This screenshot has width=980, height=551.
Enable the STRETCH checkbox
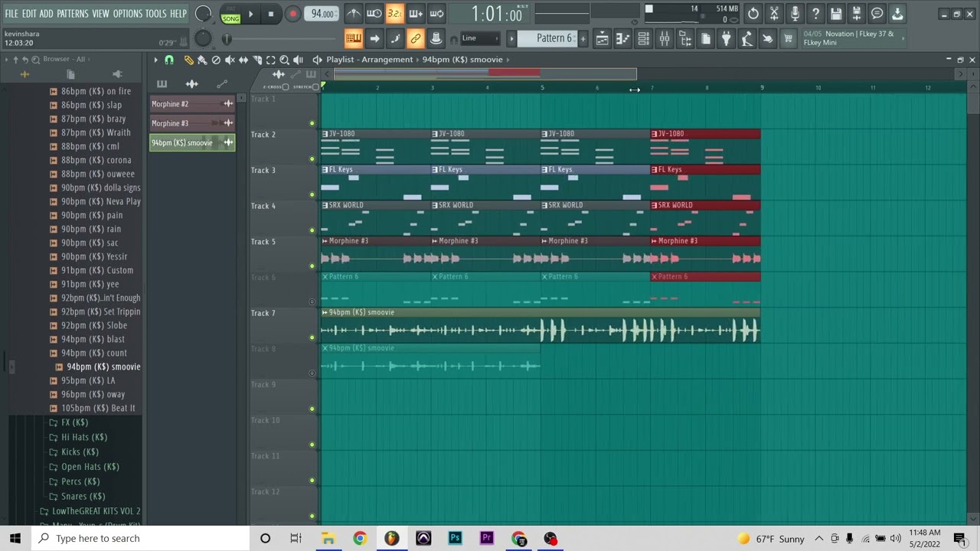315,87
